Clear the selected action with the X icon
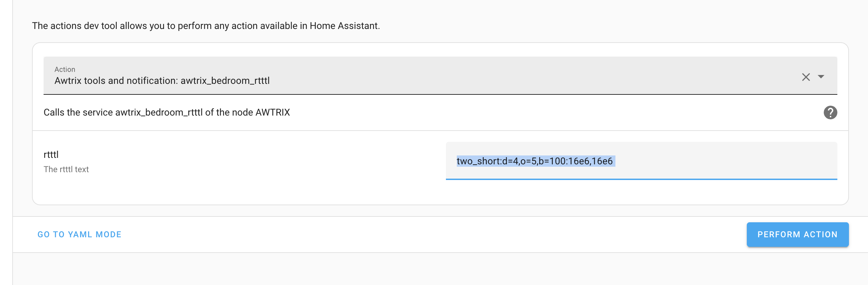The image size is (868, 285). pos(806,77)
